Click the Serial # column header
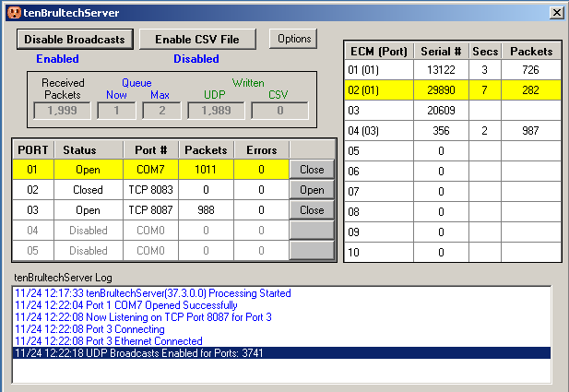The image size is (569, 392). pos(441,51)
